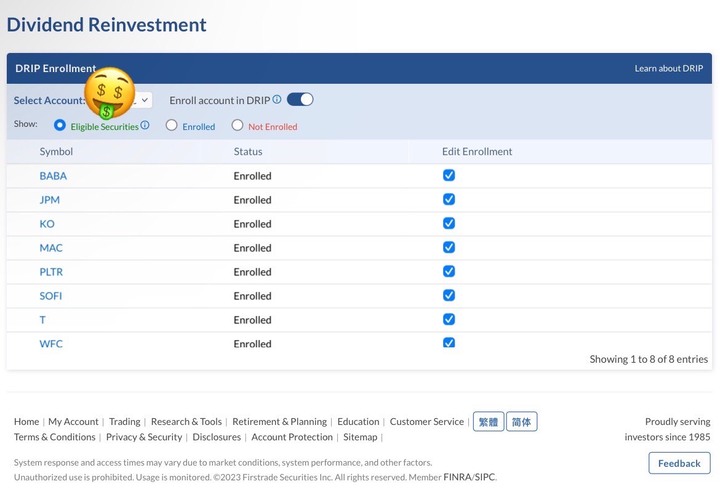
Task: Toggle the Enroll account in DRIP switch
Action: (300, 100)
